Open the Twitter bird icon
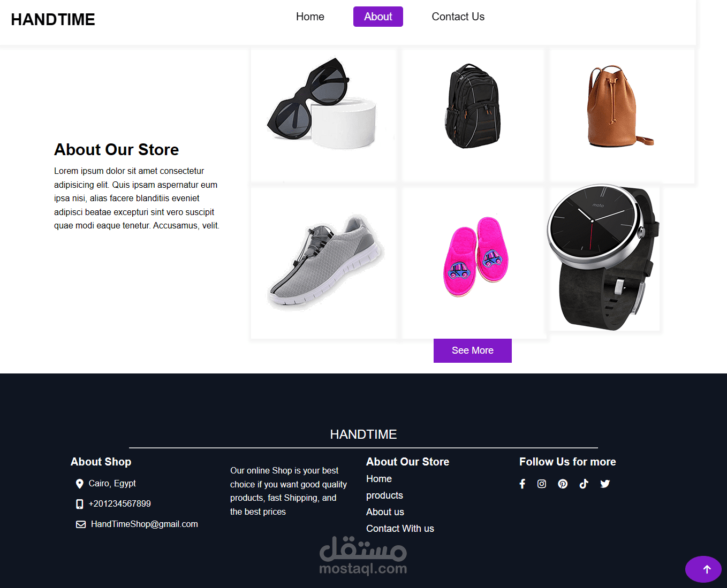This screenshot has height=588, width=727. tap(605, 484)
